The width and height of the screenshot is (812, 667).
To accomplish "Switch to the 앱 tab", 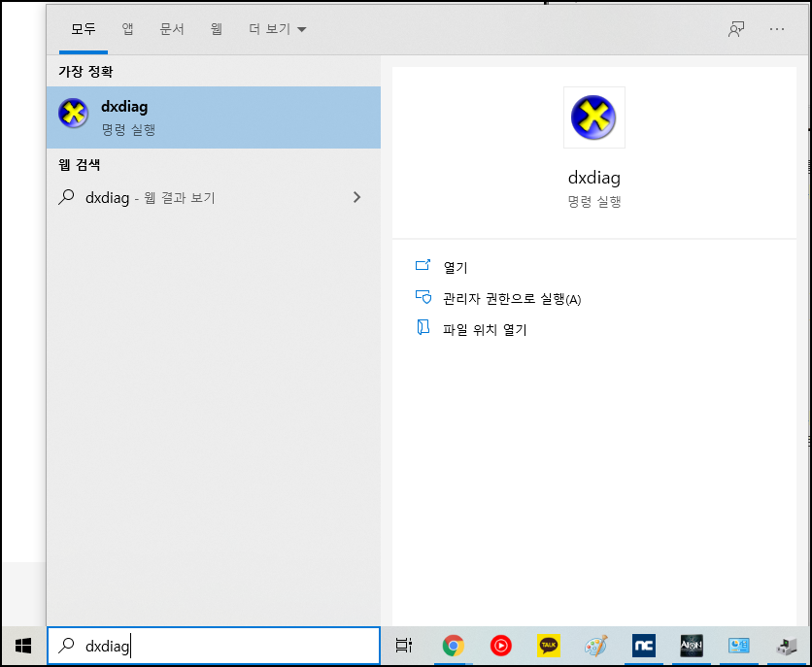I will [x=128, y=29].
